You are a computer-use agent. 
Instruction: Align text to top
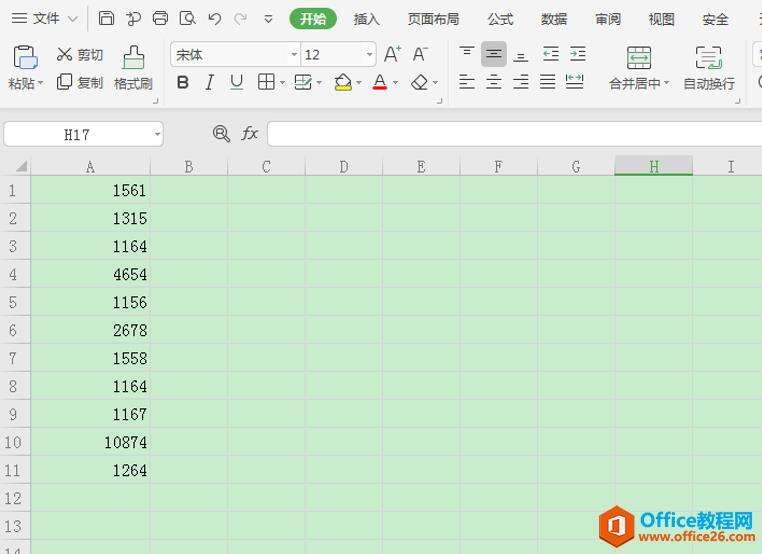click(467, 53)
